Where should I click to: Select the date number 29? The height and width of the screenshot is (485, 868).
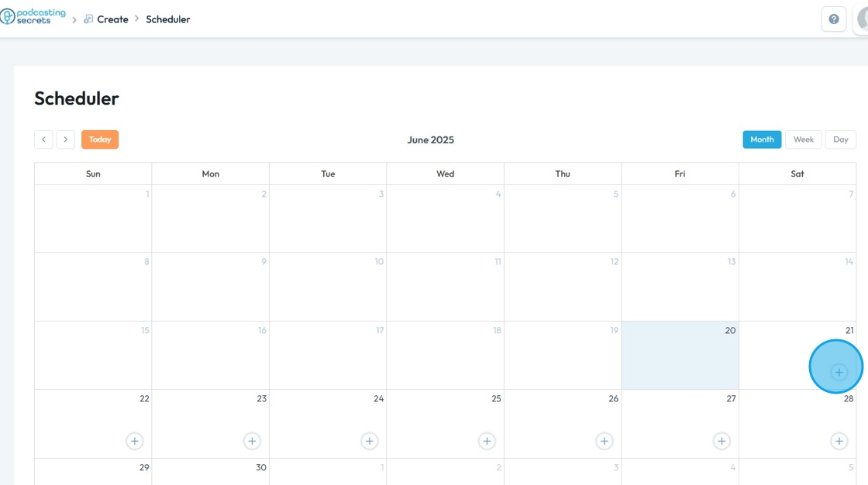pos(144,467)
